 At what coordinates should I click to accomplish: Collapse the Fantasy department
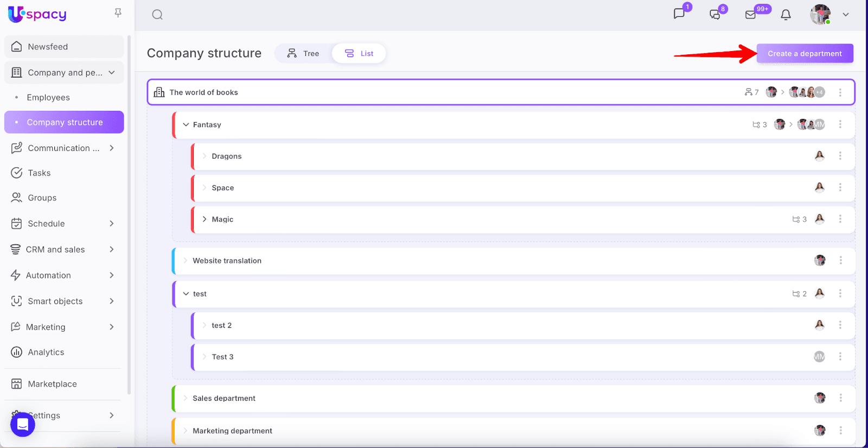pos(186,125)
